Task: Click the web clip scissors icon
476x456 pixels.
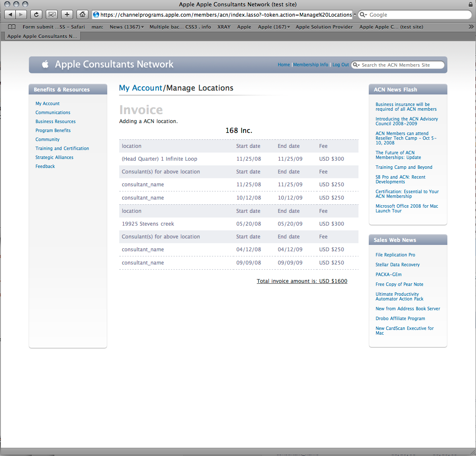Action: [52, 15]
